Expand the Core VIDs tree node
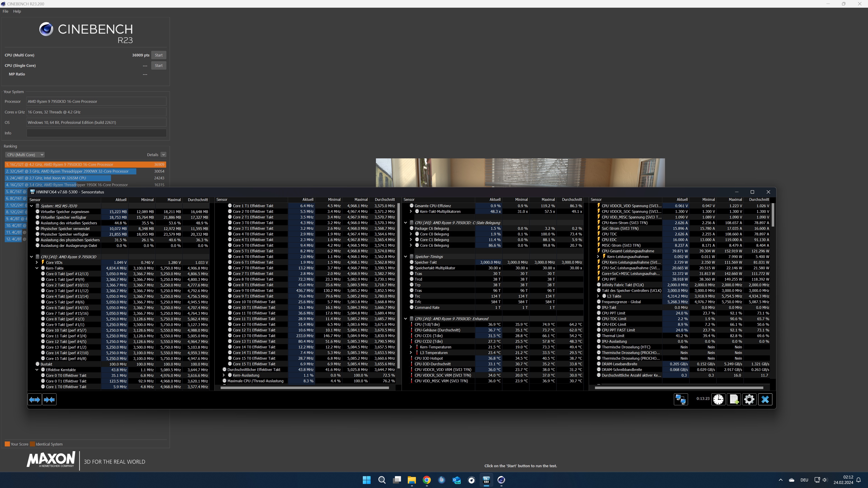The image size is (868, 488). pyautogui.click(x=37, y=262)
